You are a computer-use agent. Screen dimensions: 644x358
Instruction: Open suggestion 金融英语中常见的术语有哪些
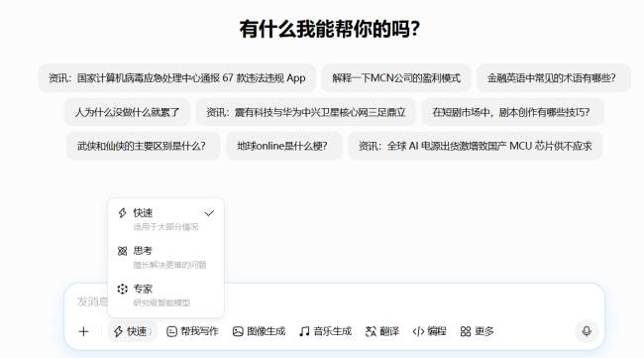click(554, 78)
